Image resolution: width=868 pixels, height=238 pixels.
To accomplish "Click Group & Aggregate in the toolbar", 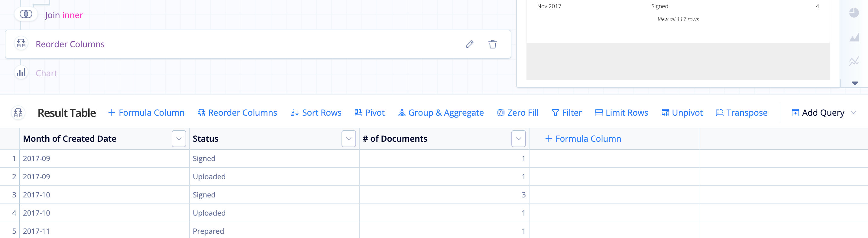I will click(441, 113).
